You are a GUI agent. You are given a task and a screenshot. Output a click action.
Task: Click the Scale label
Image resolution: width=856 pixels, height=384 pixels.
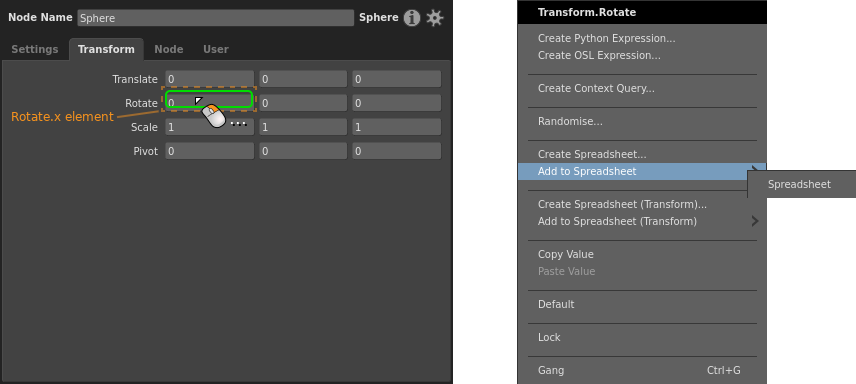point(144,127)
